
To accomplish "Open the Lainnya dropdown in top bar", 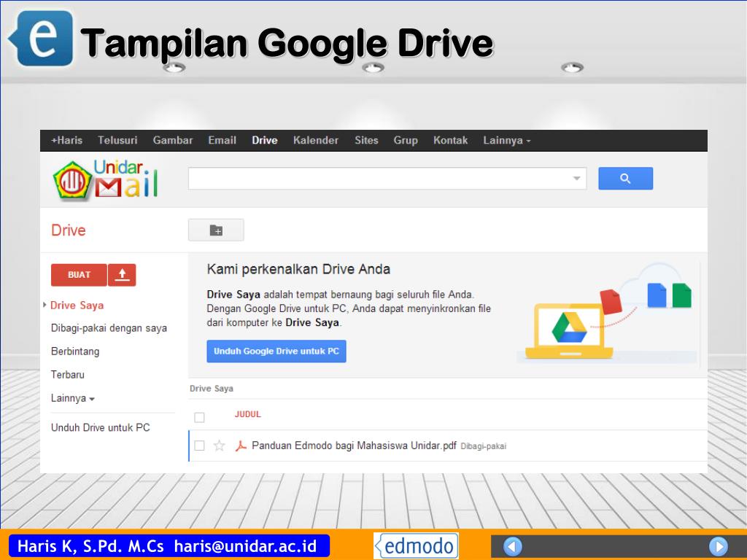I will click(506, 141).
